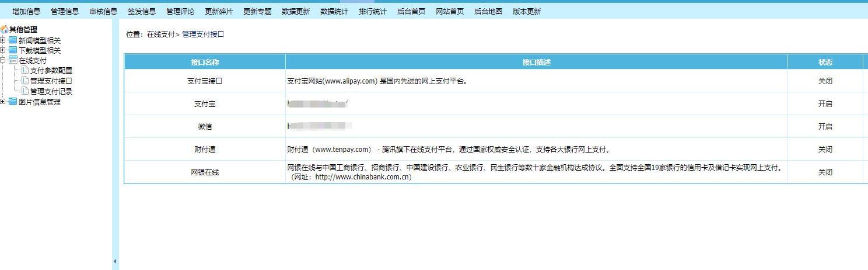This screenshot has height=270, width=868.
Task: Expand the 新闻模型相关 tree node
Action: click(3, 40)
